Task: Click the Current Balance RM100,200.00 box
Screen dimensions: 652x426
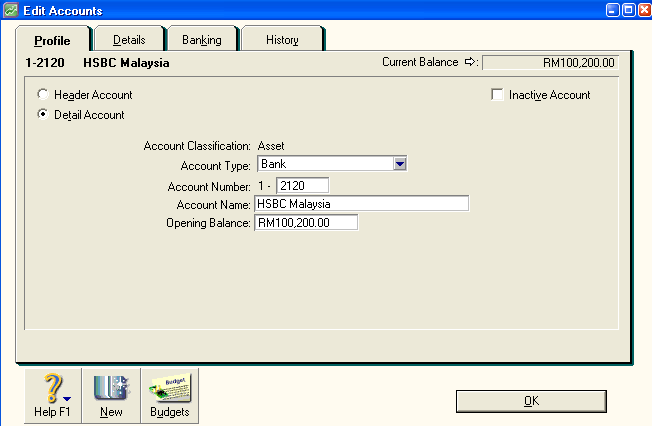Action: pos(551,62)
